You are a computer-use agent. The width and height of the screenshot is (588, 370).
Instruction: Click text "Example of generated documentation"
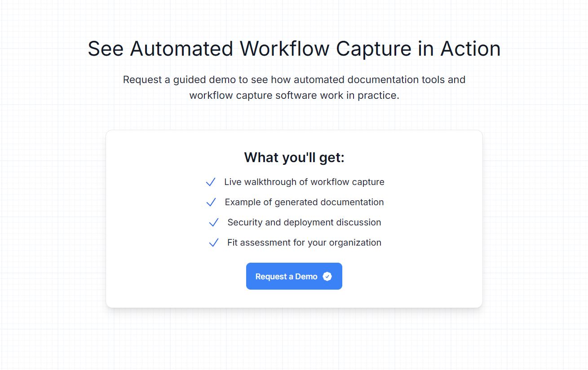[x=304, y=202]
